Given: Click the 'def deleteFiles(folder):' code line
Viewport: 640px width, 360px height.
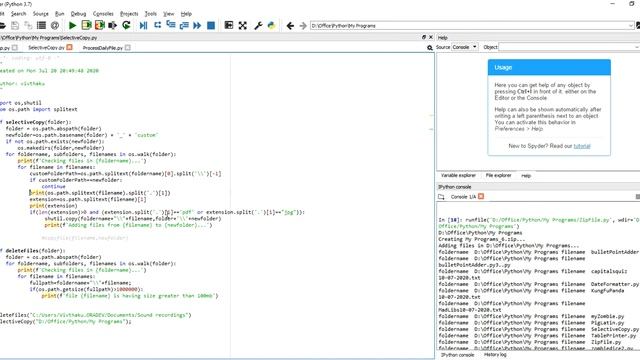Looking at the screenshot, I should click(32, 251).
